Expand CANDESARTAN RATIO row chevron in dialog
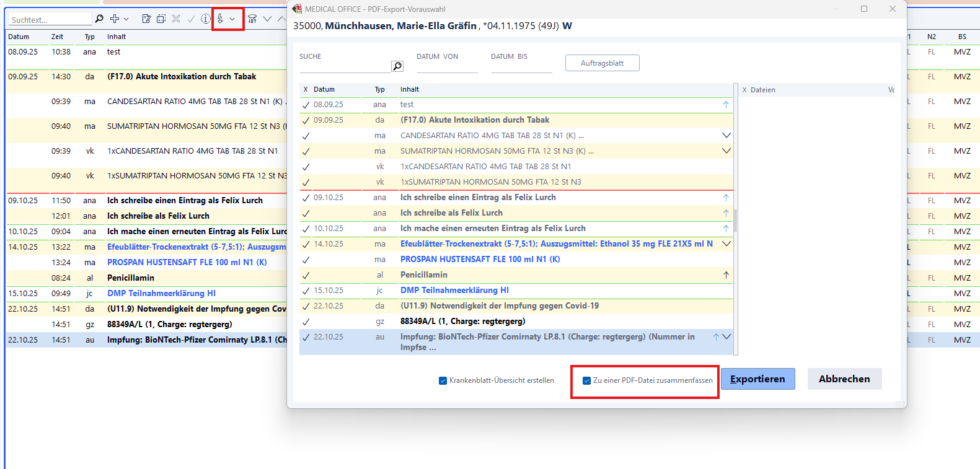980x469 pixels. coord(726,135)
